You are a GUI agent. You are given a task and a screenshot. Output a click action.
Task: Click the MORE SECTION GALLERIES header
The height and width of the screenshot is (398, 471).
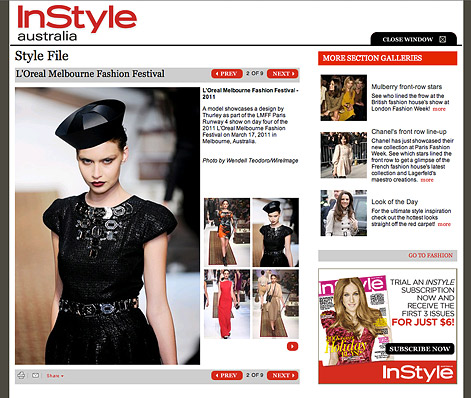387,58
